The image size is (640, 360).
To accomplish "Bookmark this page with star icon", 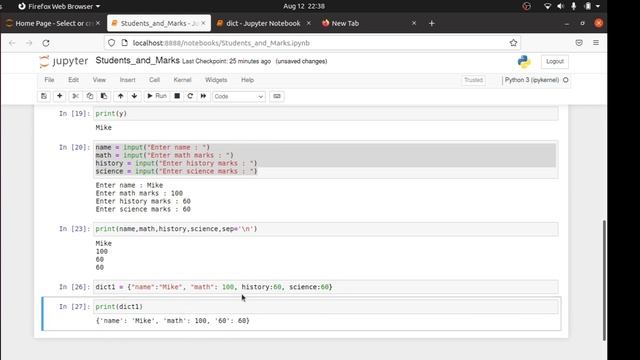I will click(x=513, y=43).
